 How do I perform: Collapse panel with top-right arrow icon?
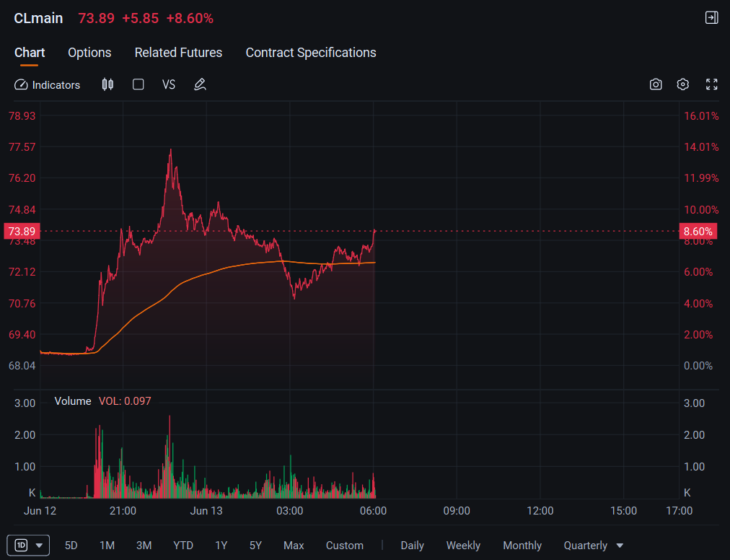click(x=711, y=18)
